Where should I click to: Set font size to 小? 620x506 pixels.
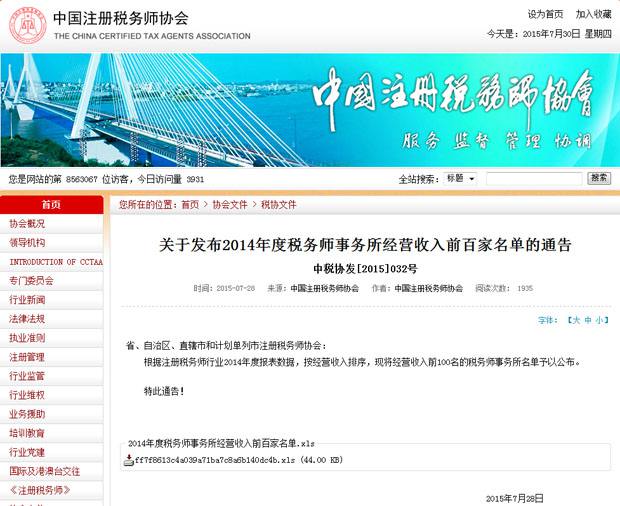pyautogui.click(x=600, y=321)
